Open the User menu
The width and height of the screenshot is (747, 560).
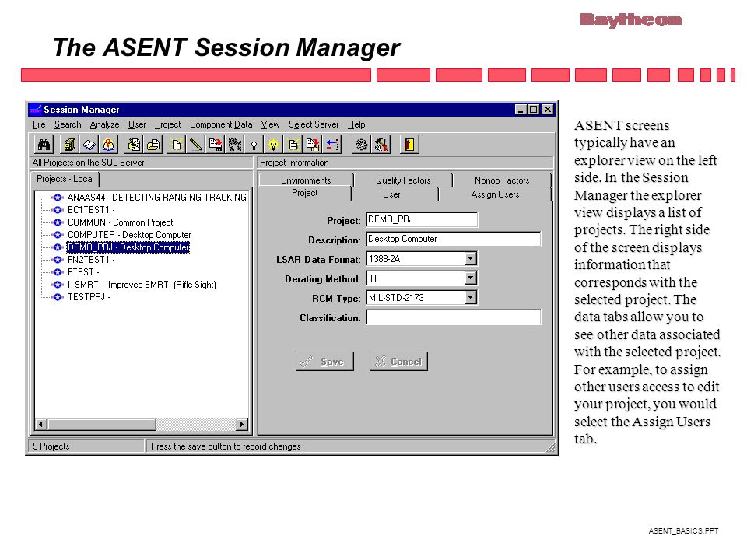137,124
